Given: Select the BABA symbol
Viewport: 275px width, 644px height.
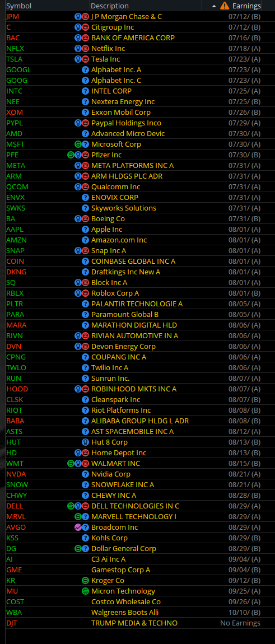Looking at the screenshot, I should (15, 421).
